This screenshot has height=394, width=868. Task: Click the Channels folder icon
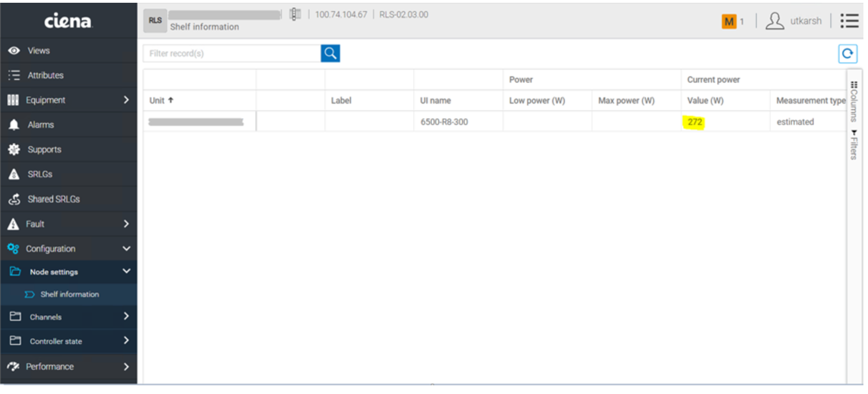[16, 316]
